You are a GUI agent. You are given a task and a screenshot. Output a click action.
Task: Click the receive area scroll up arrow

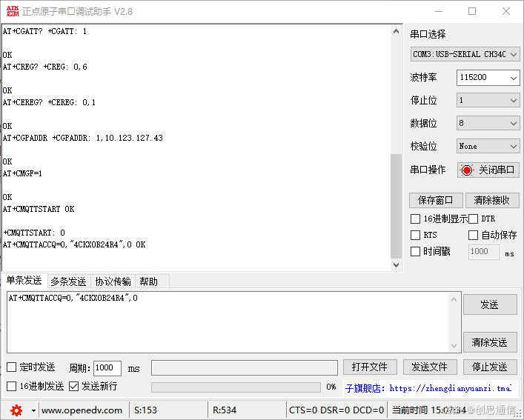[396, 31]
